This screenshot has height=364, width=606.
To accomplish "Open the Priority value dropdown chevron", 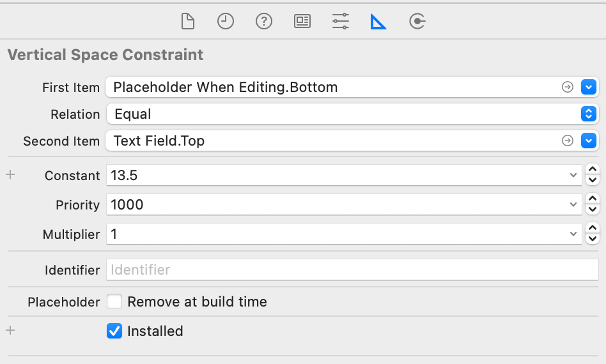I will (x=573, y=205).
